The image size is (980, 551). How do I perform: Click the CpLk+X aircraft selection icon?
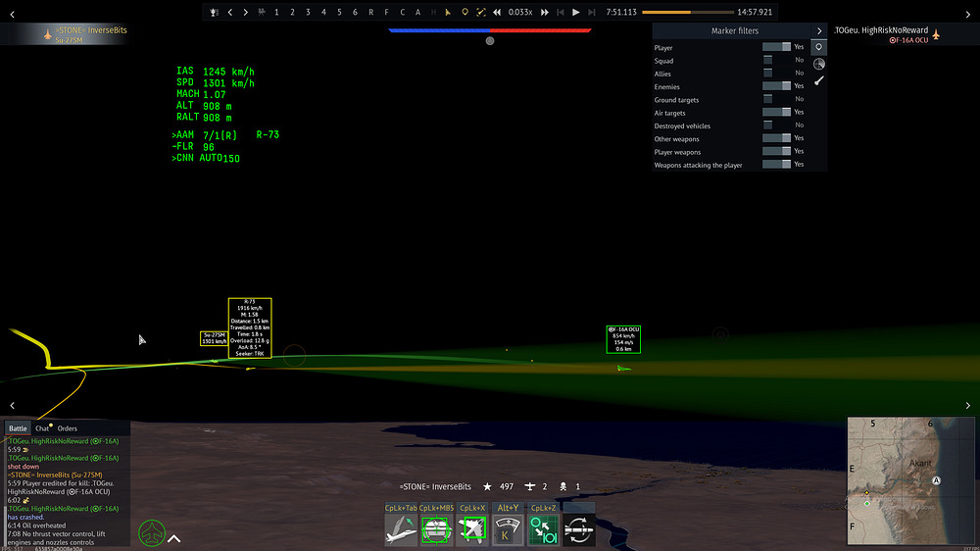coord(472,529)
